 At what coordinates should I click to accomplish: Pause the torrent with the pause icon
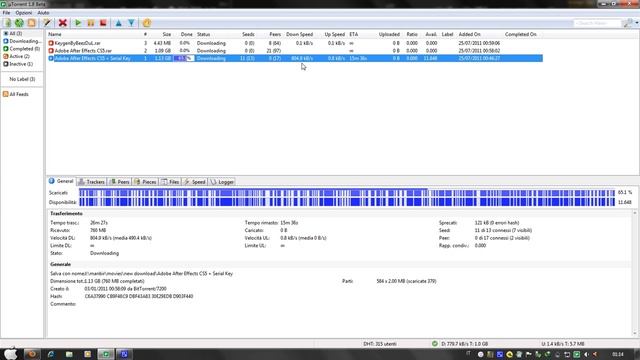(x=91, y=23)
